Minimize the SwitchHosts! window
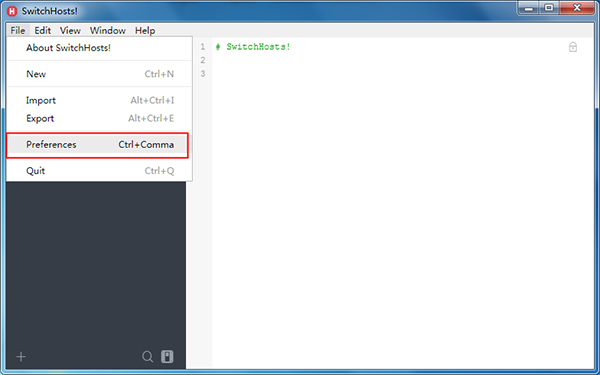Viewport: 600px width, 375px height. (x=529, y=8)
